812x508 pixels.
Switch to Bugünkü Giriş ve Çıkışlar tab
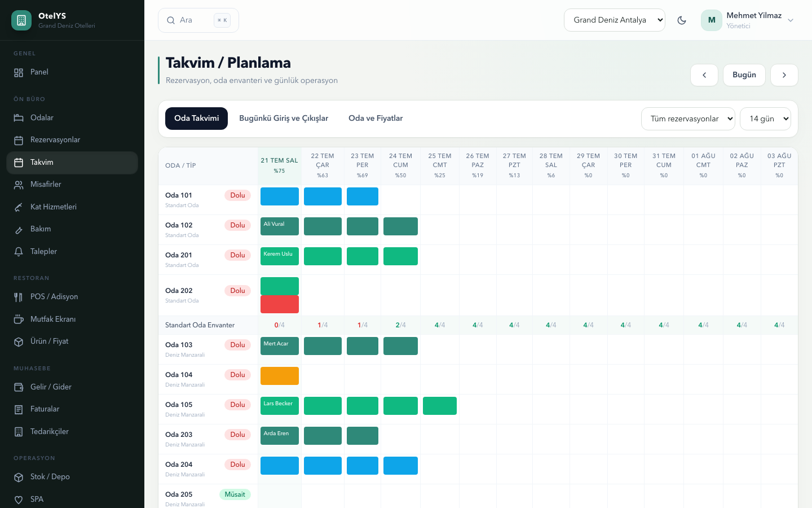click(284, 119)
